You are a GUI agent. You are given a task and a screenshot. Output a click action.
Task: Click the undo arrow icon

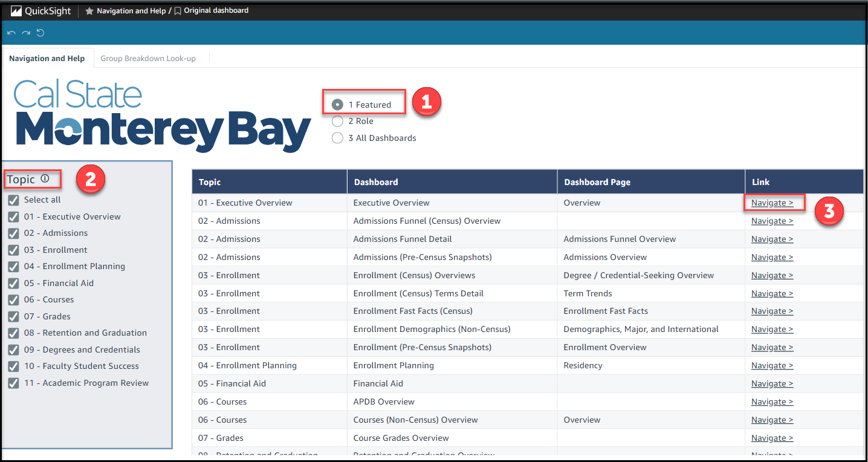pyautogui.click(x=11, y=33)
